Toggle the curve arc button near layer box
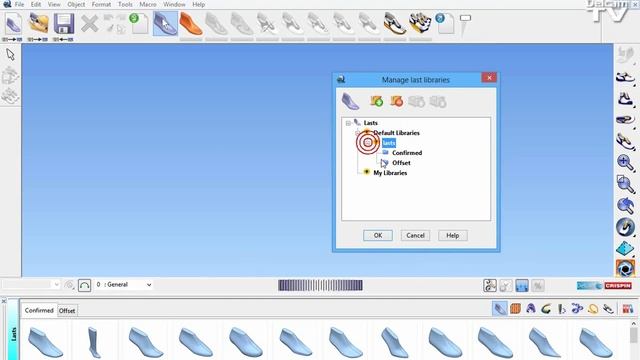This screenshot has width=640, height=360. point(84,285)
